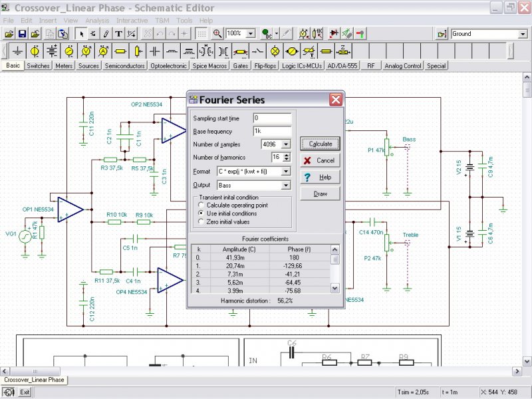Click the Draw button

pyautogui.click(x=320, y=194)
